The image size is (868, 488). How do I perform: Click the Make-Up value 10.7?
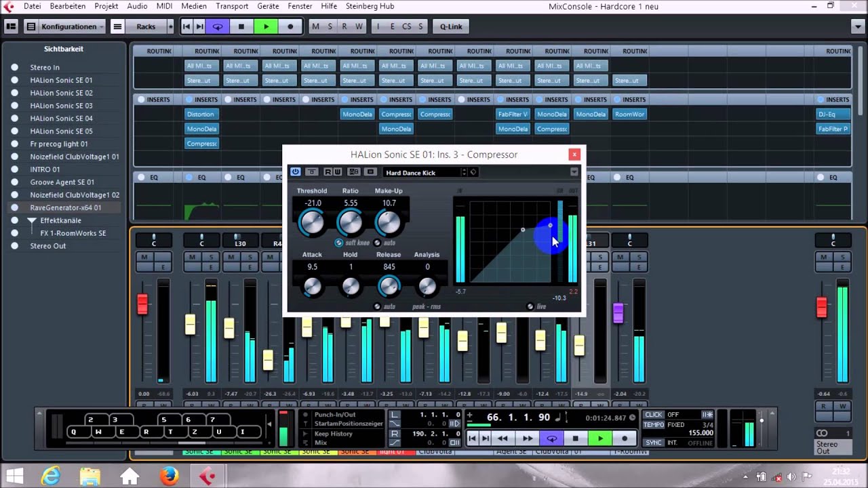[389, 203]
